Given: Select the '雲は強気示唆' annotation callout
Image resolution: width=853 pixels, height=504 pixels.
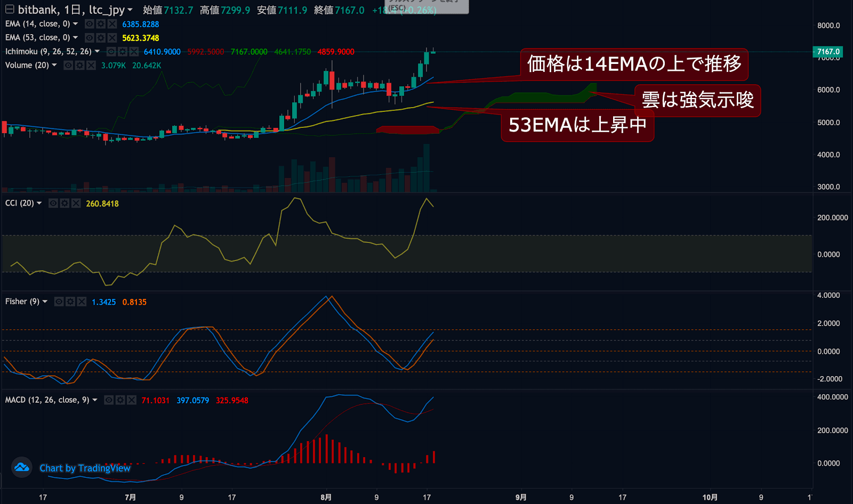Looking at the screenshot, I should (x=697, y=100).
